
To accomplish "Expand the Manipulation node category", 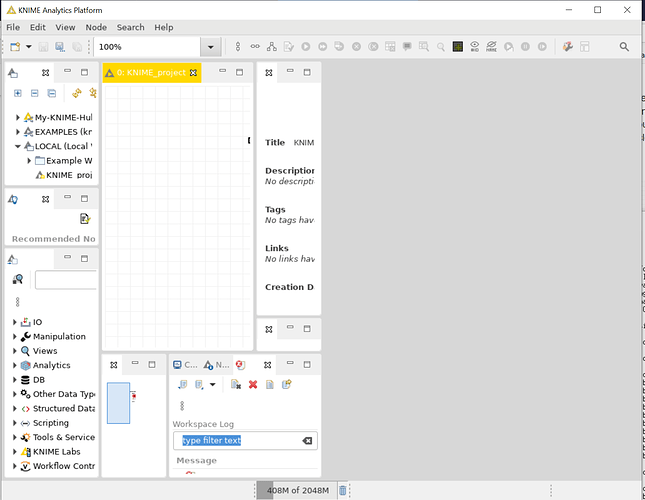I will 14,337.
